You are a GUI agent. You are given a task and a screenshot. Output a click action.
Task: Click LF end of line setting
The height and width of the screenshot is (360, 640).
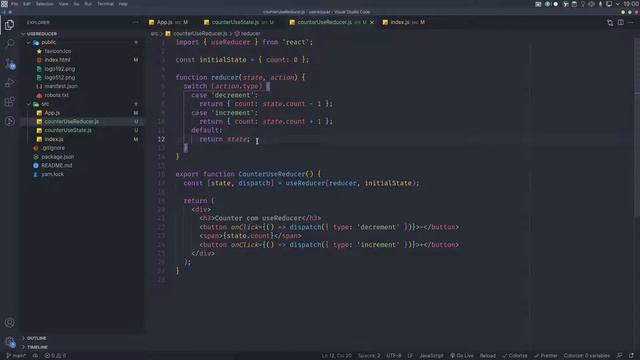[410, 356]
